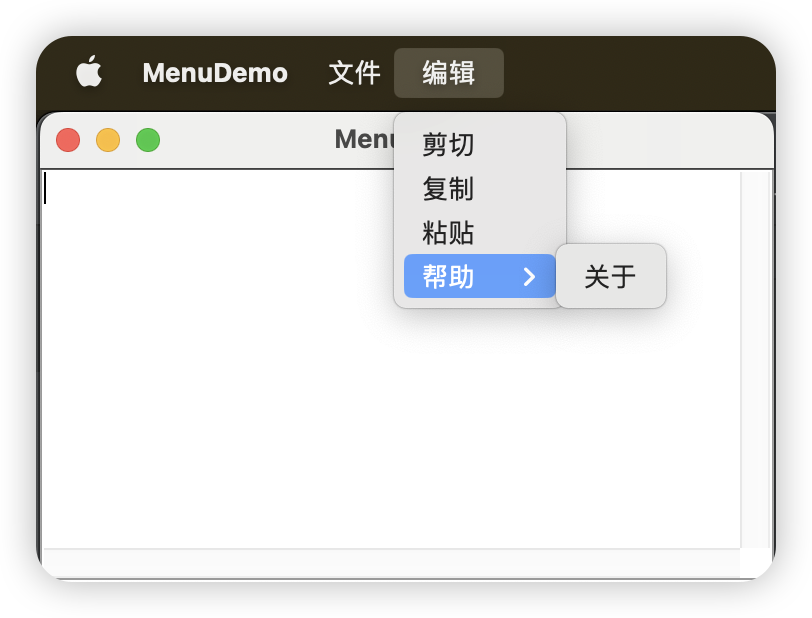
Task: Minimize the window using yellow button
Action: click(108, 140)
